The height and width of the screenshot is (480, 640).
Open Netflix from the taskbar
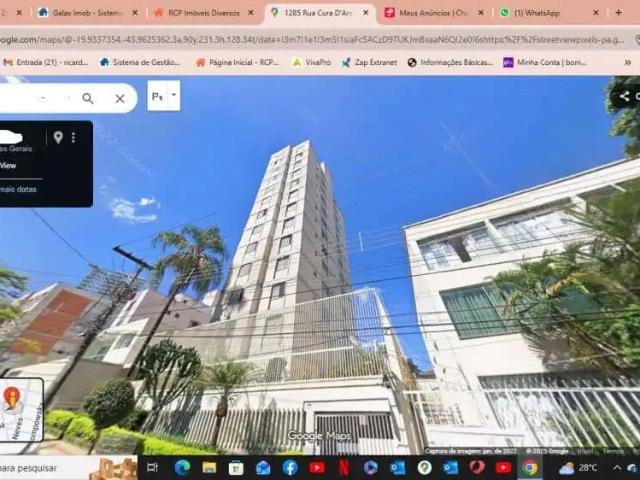coord(343,467)
